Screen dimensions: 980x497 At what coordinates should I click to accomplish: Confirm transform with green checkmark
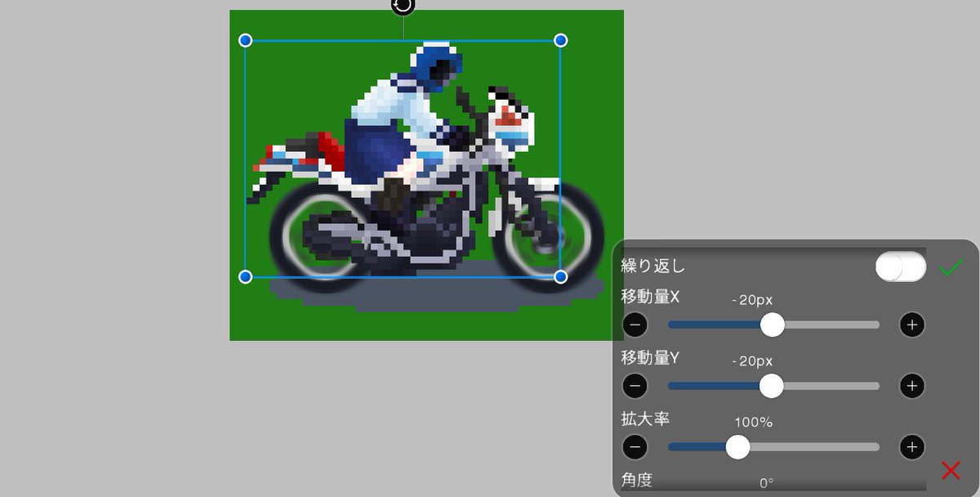[951, 267]
